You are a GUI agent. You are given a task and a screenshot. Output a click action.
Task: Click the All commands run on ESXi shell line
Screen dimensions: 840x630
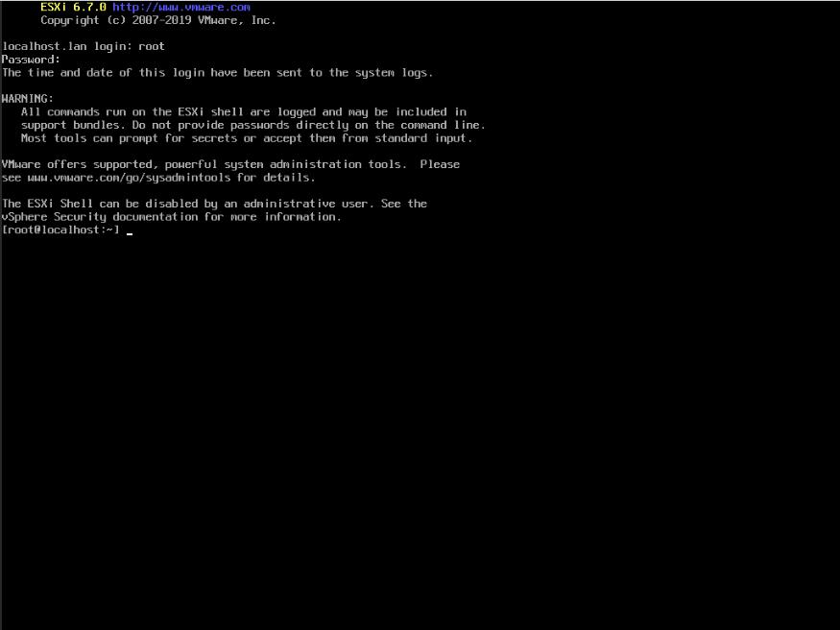[244, 112]
